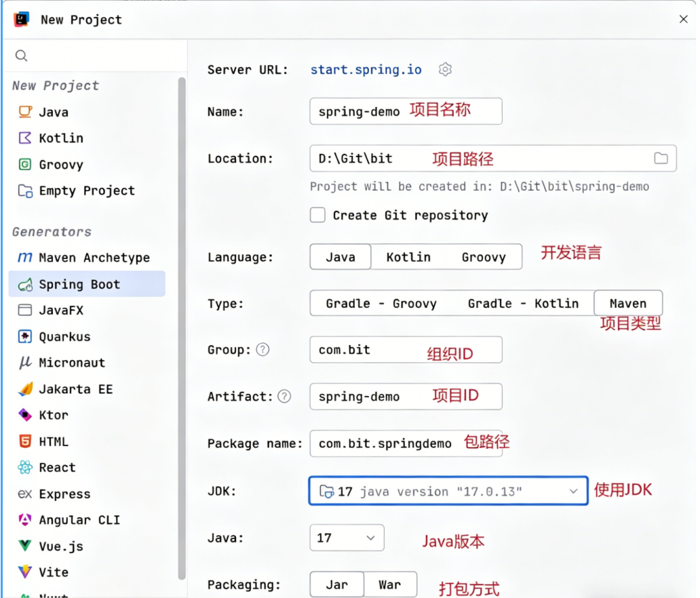This screenshot has width=700, height=598.
Task: Open Server URL settings gear
Action: click(x=445, y=70)
